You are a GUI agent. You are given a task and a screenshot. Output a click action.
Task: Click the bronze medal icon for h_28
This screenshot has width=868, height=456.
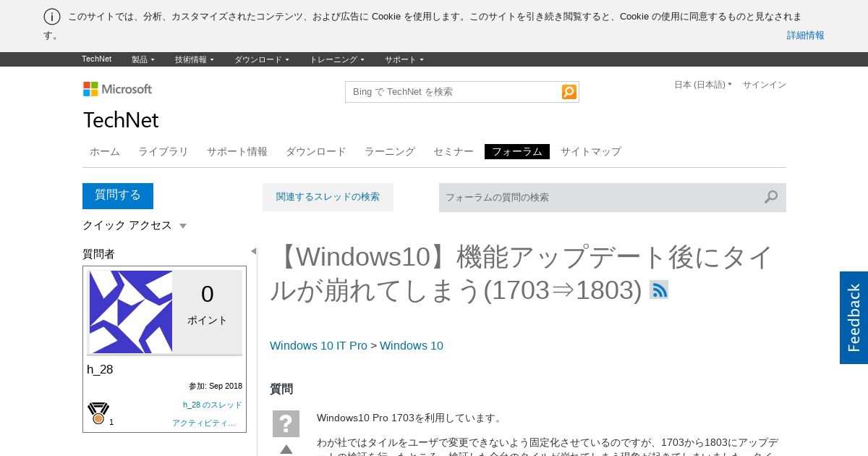click(98, 413)
